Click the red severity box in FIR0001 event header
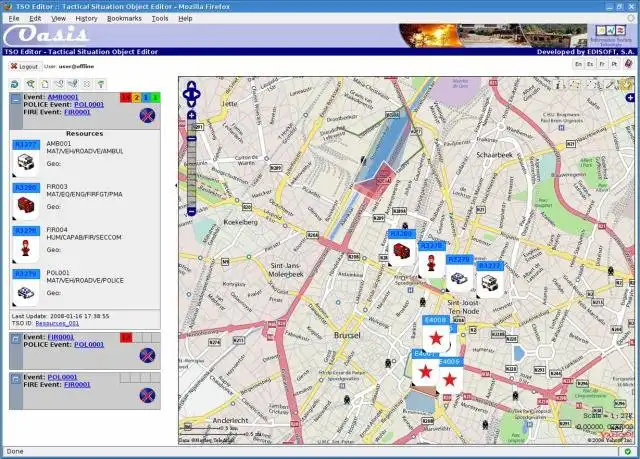Screen dimensions: 640x459 point(126,337)
